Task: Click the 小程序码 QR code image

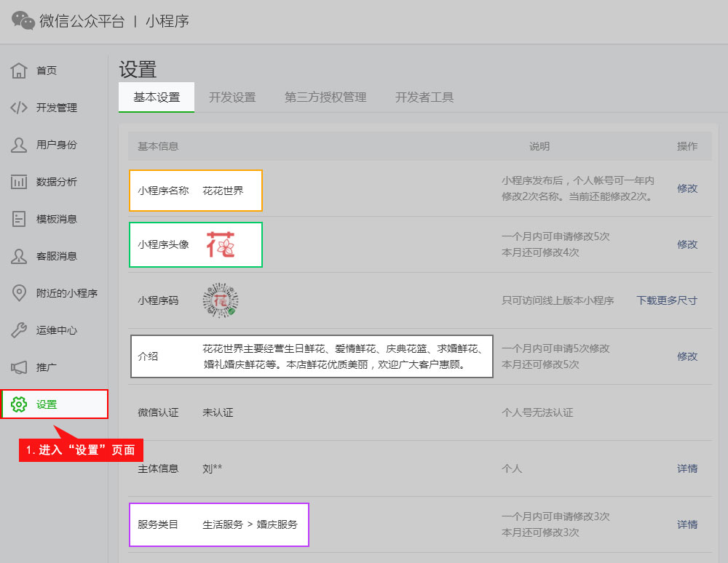Action: pyautogui.click(x=221, y=300)
